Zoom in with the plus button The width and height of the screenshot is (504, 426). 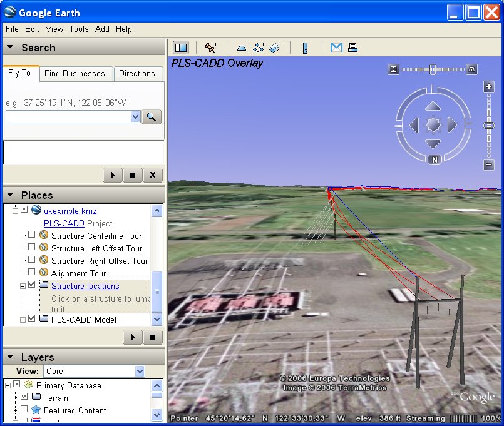click(489, 86)
